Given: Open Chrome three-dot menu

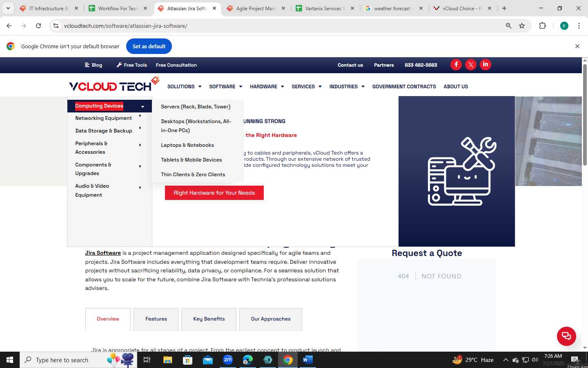Looking at the screenshot, I should pyautogui.click(x=579, y=26).
